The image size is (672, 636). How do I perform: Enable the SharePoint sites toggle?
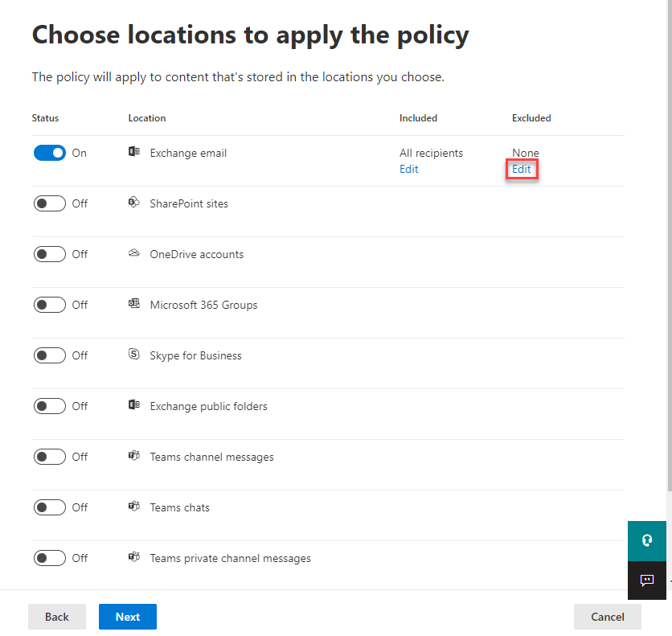[50, 203]
